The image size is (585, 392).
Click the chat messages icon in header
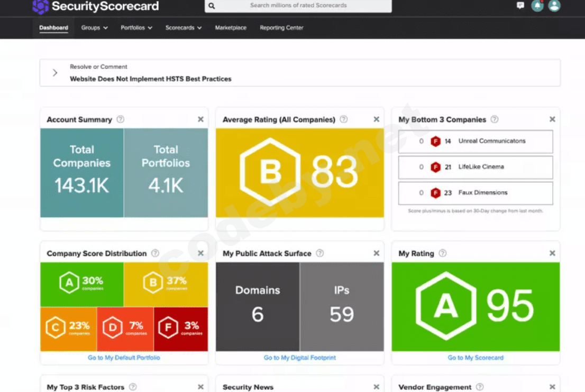point(520,6)
